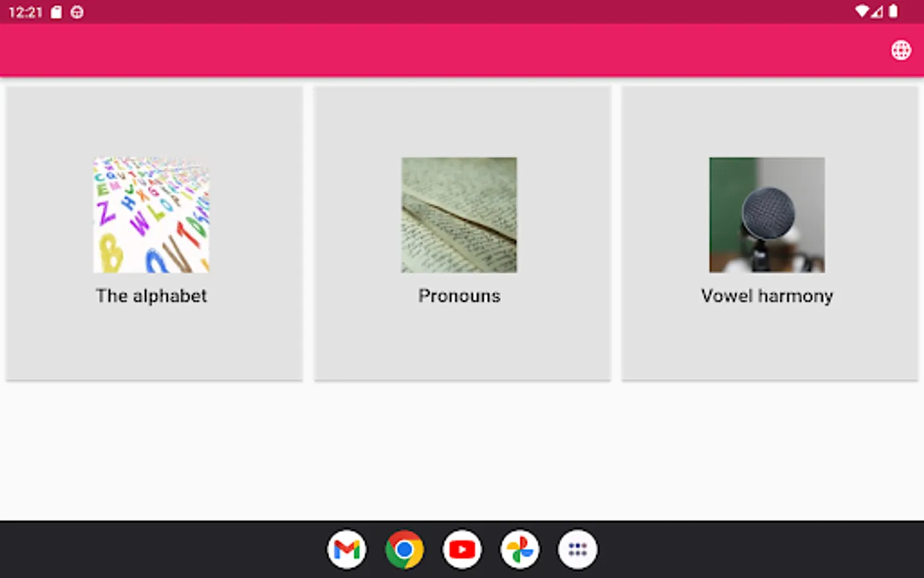Select the alphabet lesson card

click(155, 234)
